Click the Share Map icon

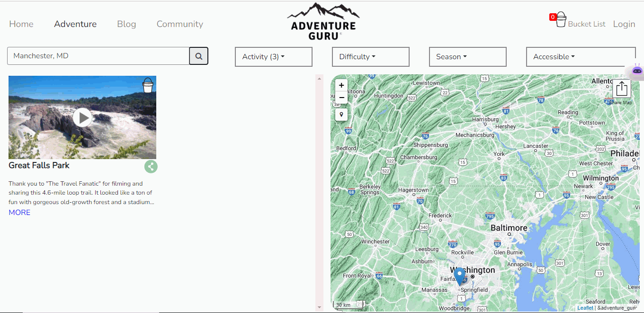coord(622,89)
